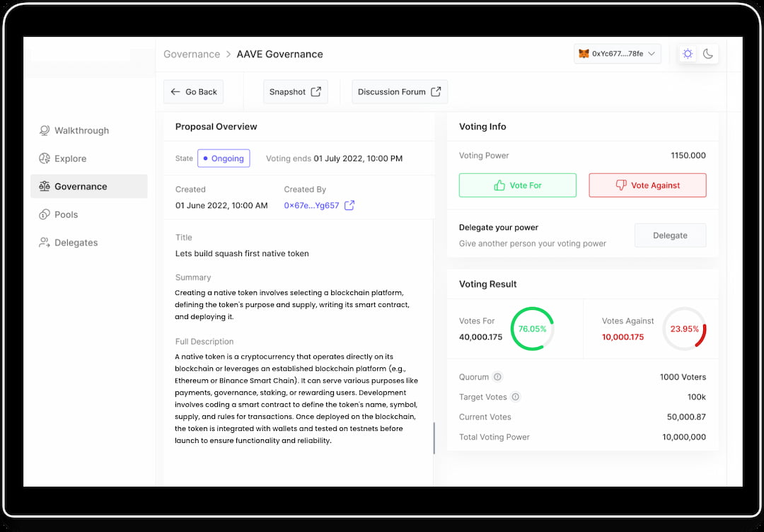Click the Quorum value 1000 Voters
Viewport: 764px width, 532px height.
click(x=683, y=377)
